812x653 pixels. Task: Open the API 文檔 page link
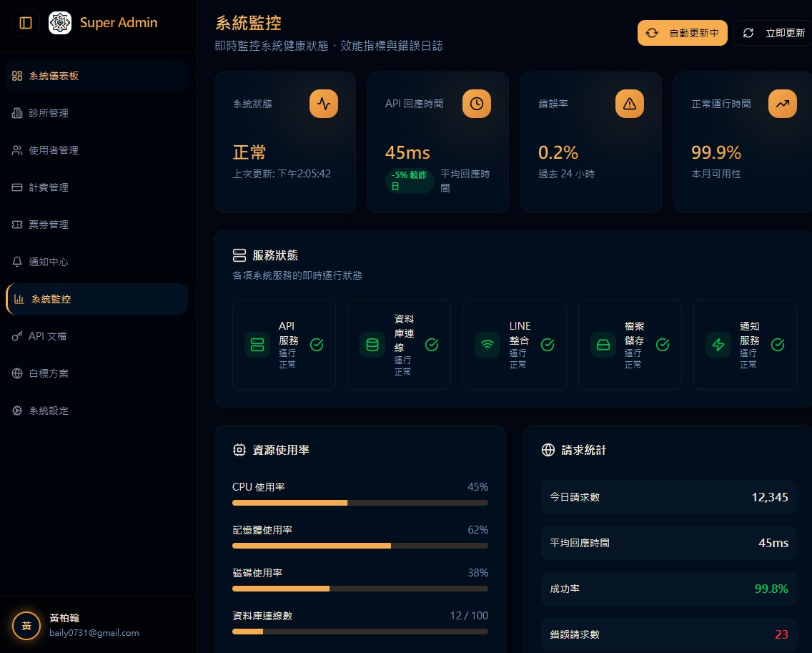47,336
